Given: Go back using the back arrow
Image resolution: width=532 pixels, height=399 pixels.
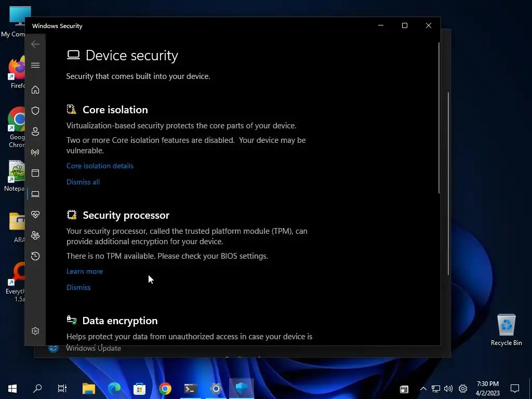Looking at the screenshot, I should (35, 44).
